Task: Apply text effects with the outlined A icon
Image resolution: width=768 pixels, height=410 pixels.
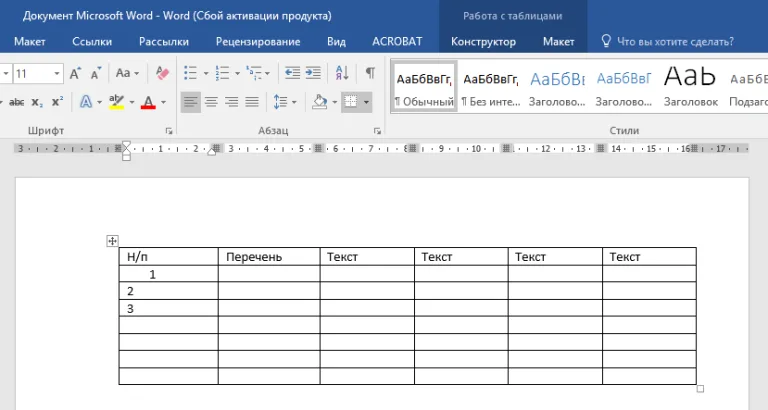Action: pyautogui.click(x=86, y=102)
